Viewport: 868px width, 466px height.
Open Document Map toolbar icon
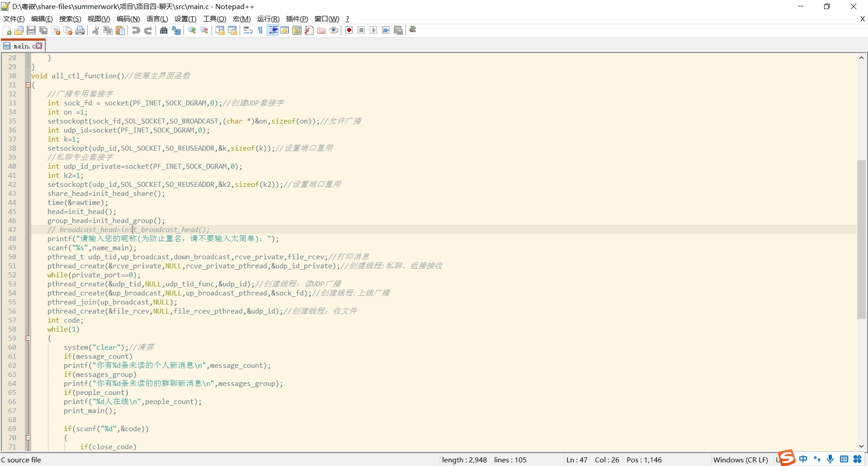297,30
